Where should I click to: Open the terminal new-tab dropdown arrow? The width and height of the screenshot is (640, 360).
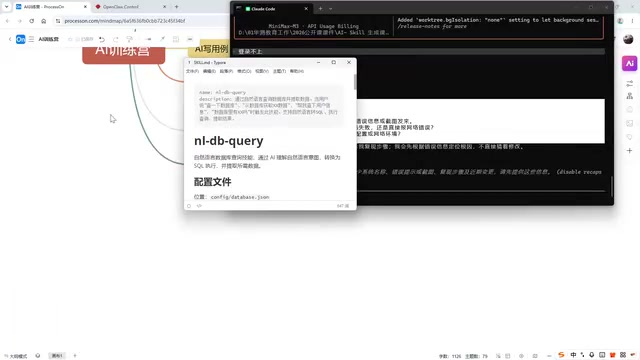(330, 9)
